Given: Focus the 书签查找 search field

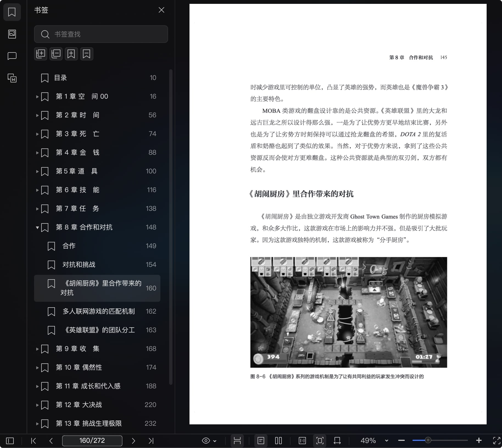Looking at the screenshot, I should (101, 34).
